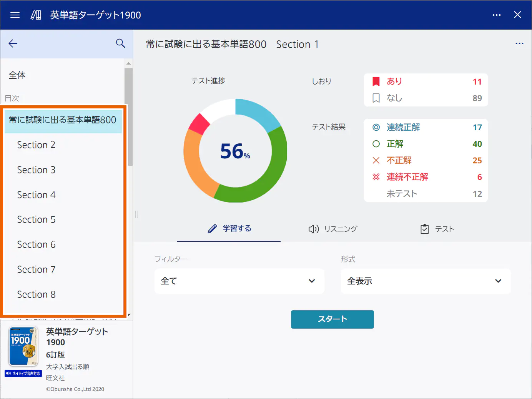The image size is (532, 399).
Task: Open Section 5 in contents
Action: click(63, 219)
